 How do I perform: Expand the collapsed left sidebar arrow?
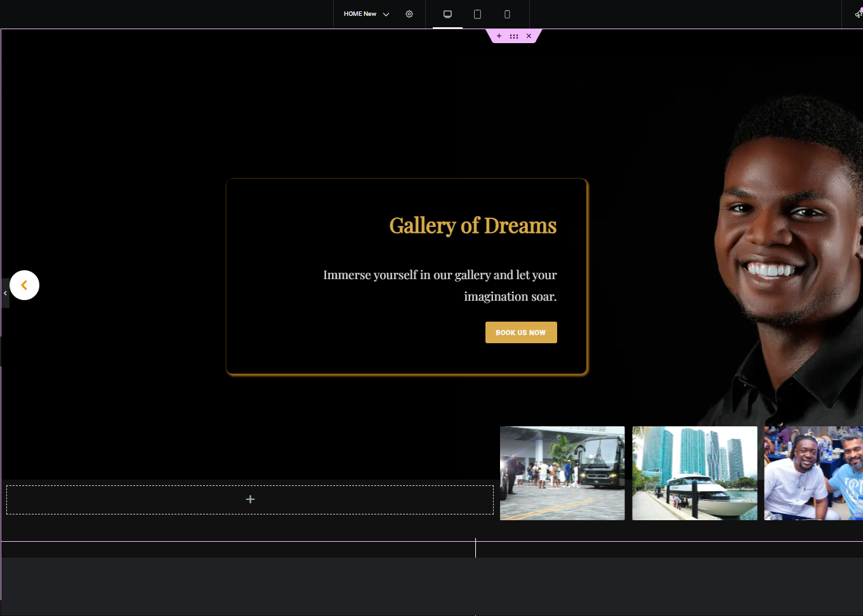pos(5,293)
